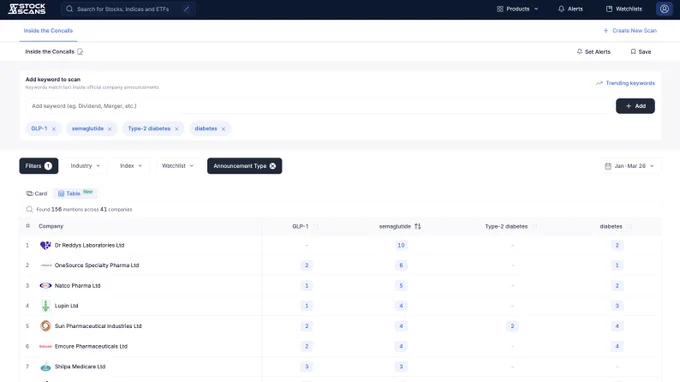This screenshot has width=680, height=382.
Task: Click Lupin company logo
Action: [46, 306]
